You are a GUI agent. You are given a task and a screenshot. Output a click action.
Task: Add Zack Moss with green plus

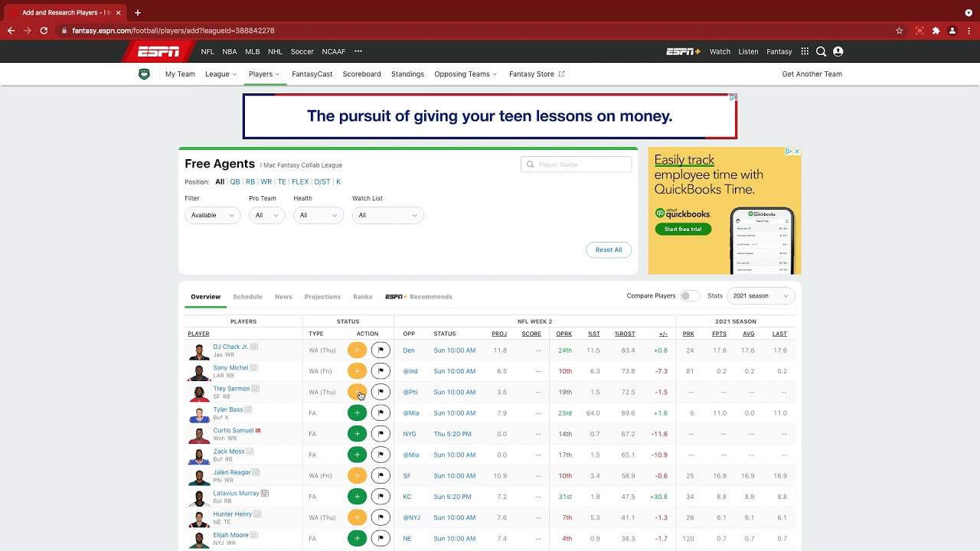coord(357,455)
